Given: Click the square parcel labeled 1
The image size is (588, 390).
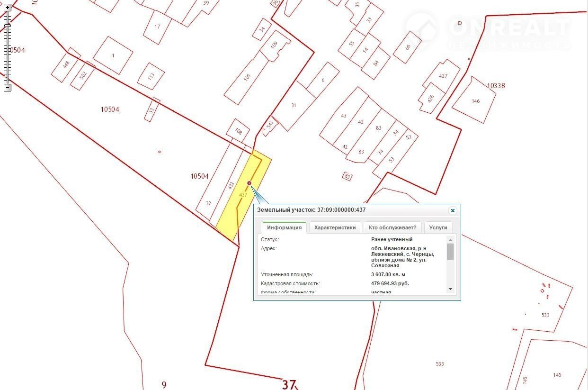Looking at the screenshot, I should pyautogui.click(x=113, y=55).
